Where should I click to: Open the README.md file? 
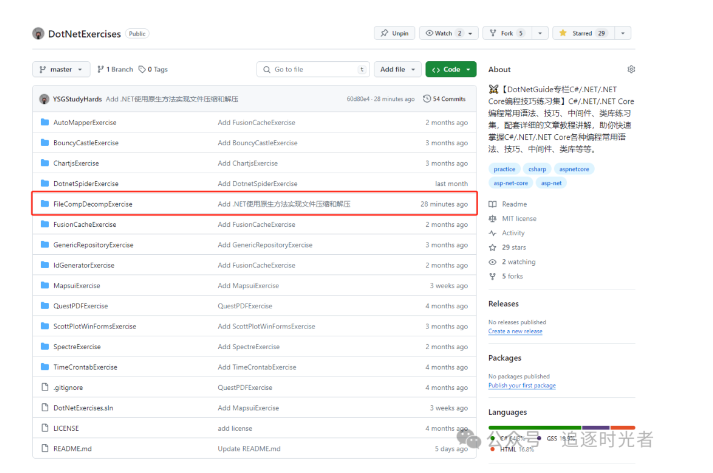72,449
